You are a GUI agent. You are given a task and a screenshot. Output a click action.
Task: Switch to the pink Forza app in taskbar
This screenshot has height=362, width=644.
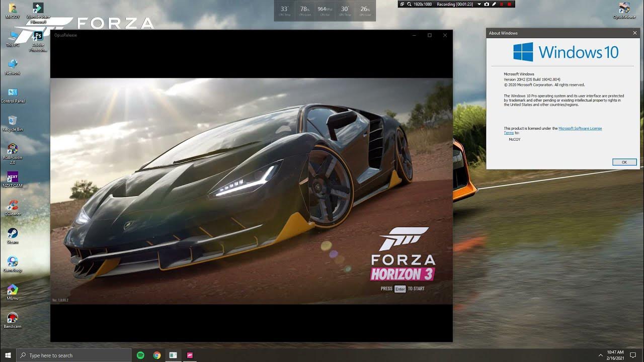[190, 355]
